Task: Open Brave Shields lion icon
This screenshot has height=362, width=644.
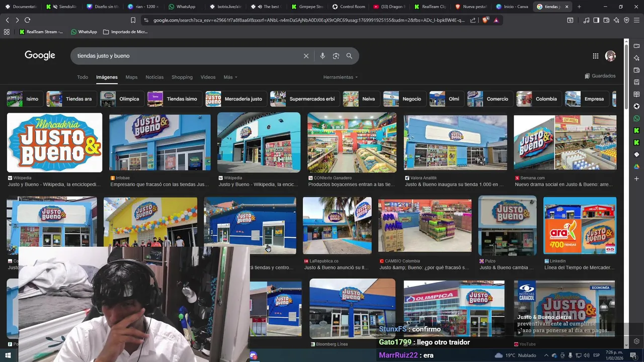Action: [485, 20]
